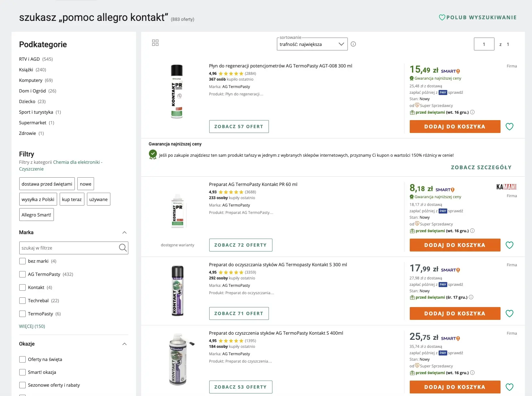Open delivery info icon for 17,99 zł offer
Screen dimensions: 532x396
coord(471,297)
